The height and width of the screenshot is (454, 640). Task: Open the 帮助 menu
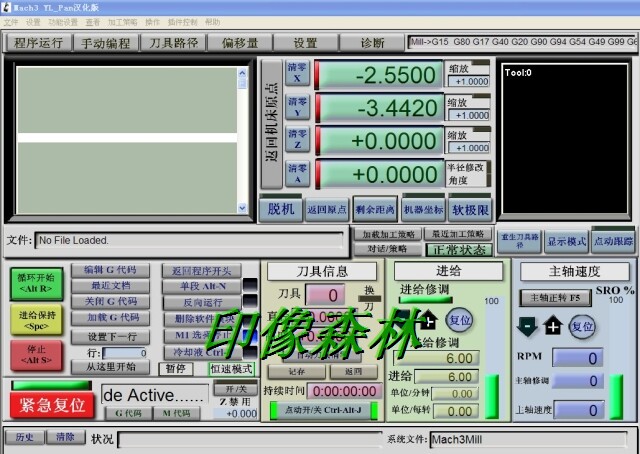[x=212, y=22]
